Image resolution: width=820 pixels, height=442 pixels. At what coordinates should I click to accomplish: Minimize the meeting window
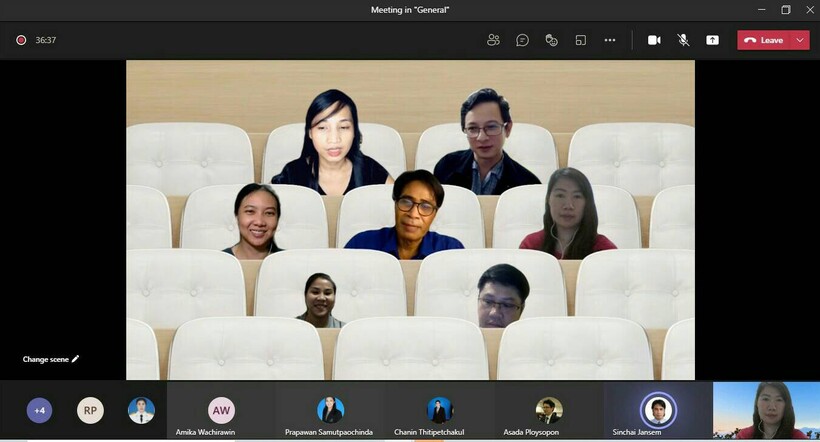pos(761,9)
